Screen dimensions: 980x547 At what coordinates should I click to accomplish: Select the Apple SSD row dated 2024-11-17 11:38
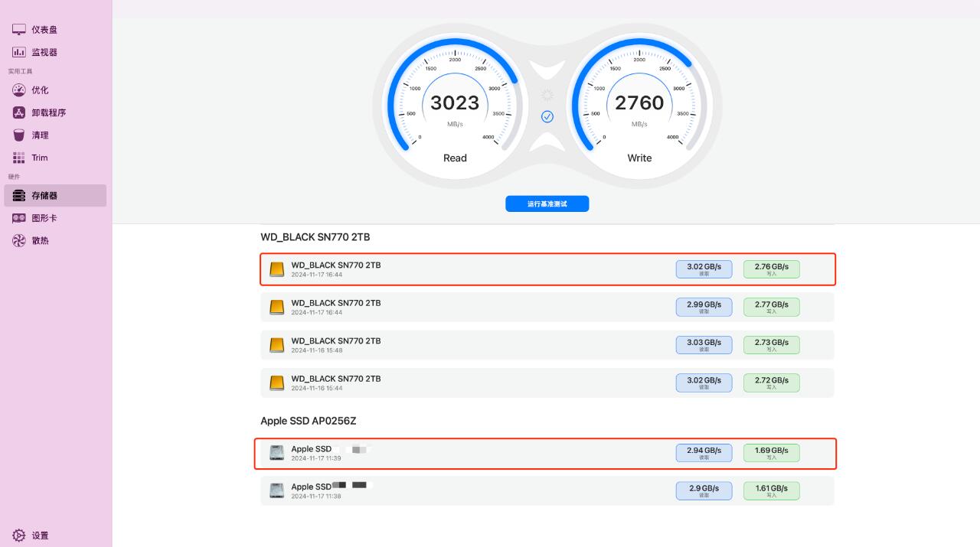(x=547, y=490)
